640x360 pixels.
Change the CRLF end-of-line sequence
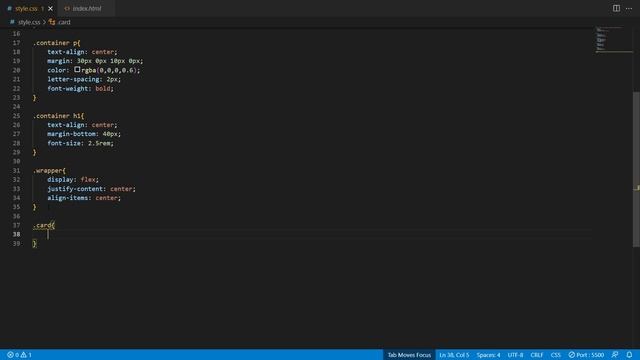536,355
